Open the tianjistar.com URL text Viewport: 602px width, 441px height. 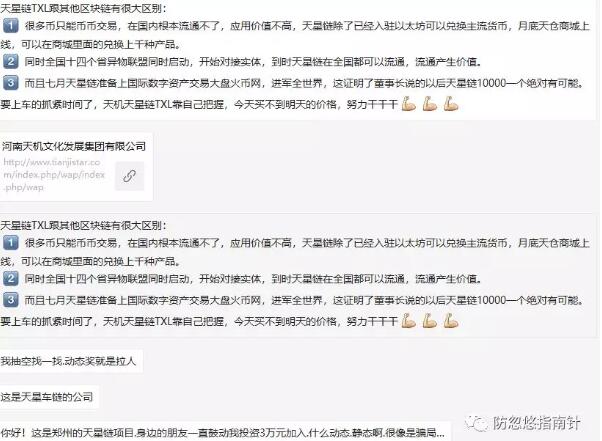pyautogui.click(x=54, y=175)
